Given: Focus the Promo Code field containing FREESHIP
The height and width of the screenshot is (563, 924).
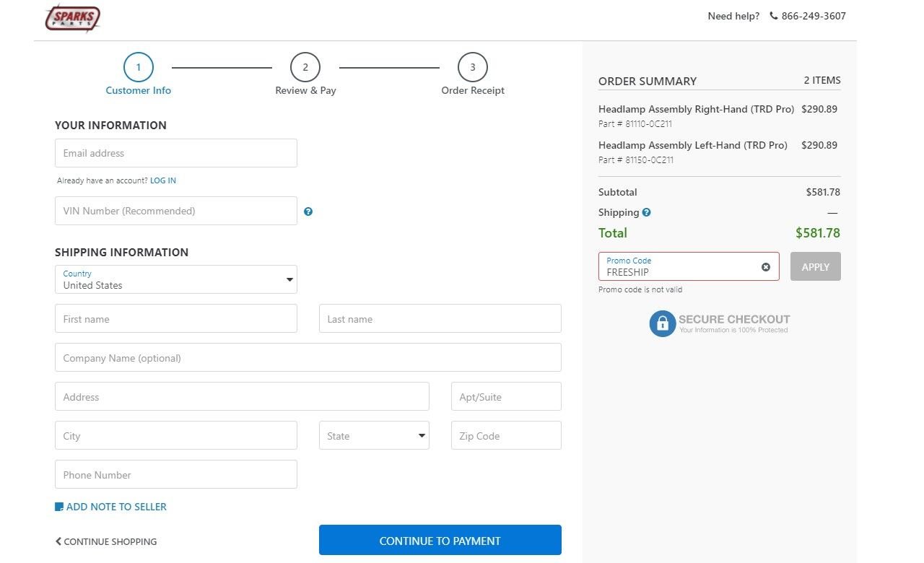Looking at the screenshot, I should 689,266.
